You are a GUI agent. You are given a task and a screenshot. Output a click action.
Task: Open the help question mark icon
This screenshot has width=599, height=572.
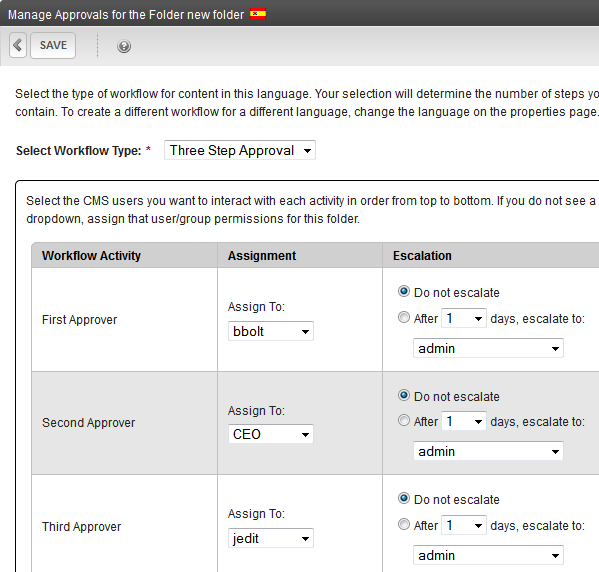pyautogui.click(x=124, y=46)
